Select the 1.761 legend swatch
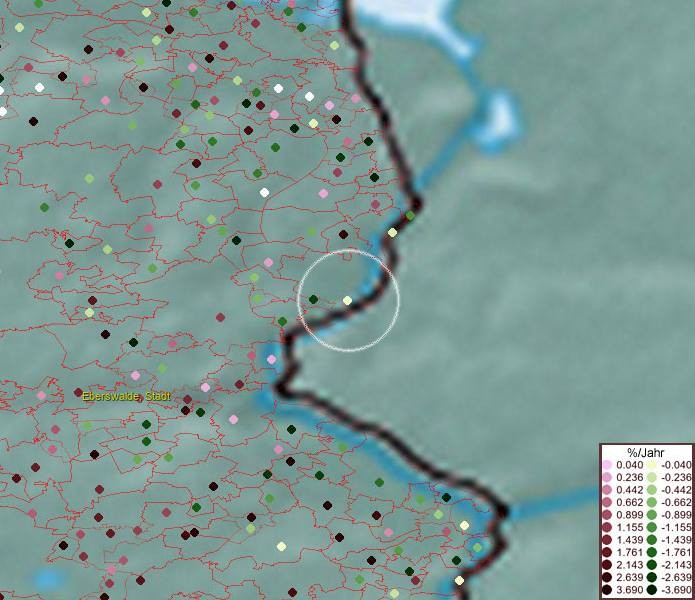Viewport: 695px width, 600px height. coord(607,552)
